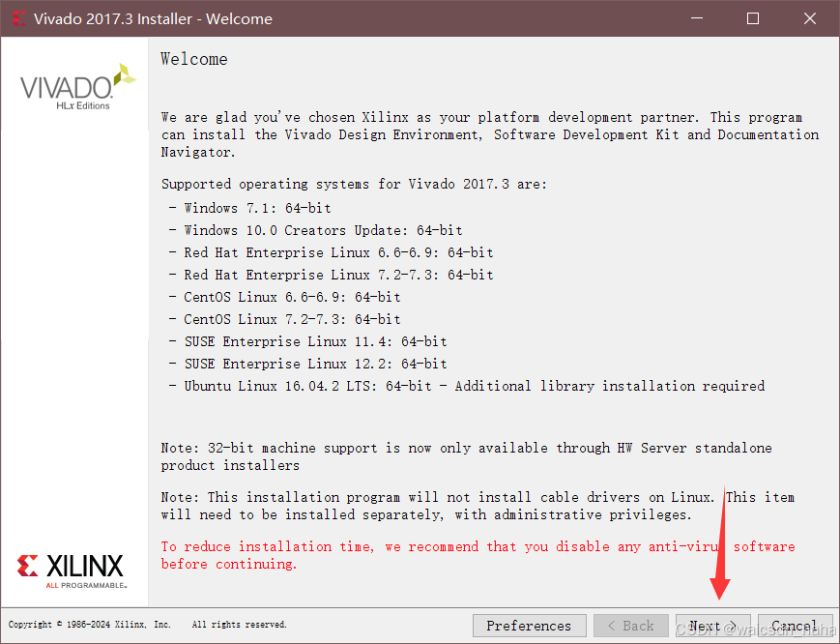The image size is (840, 644).
Task: Click the Next button
Action: tap(713, 626)
